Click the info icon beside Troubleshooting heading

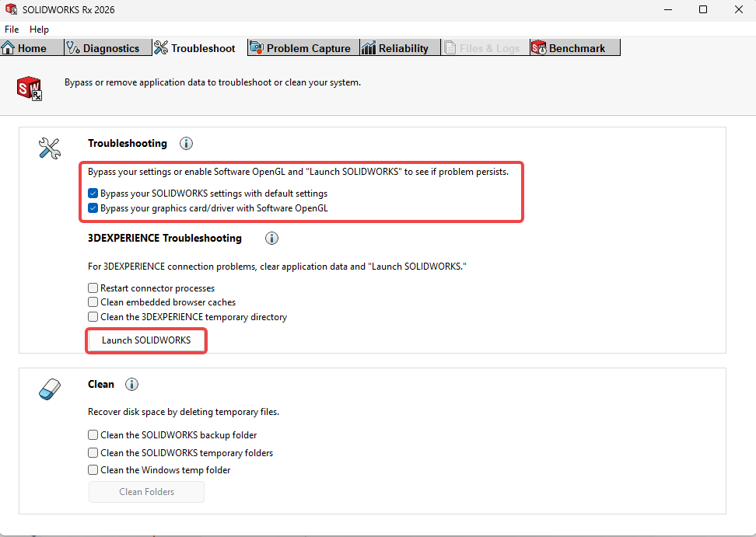[x=186, y=144]
